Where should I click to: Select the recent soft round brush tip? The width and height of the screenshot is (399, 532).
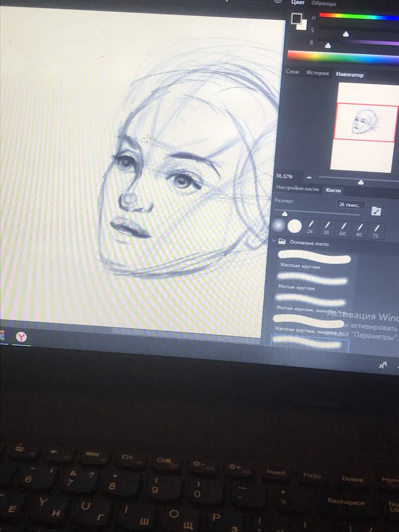point(279,225)
